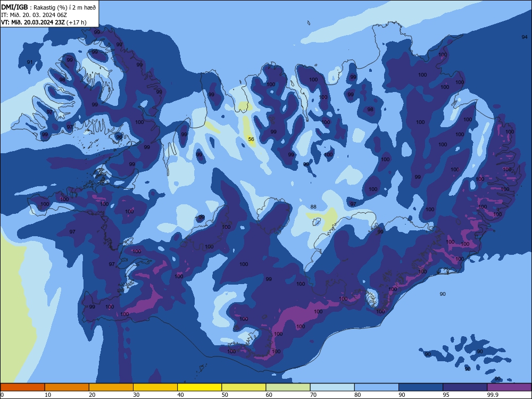Click the 'VT: Mið. 20.03.2024 23Z' line
This screenshot has width=532, height=399.
pyautogui.click(x=44, y=22)
